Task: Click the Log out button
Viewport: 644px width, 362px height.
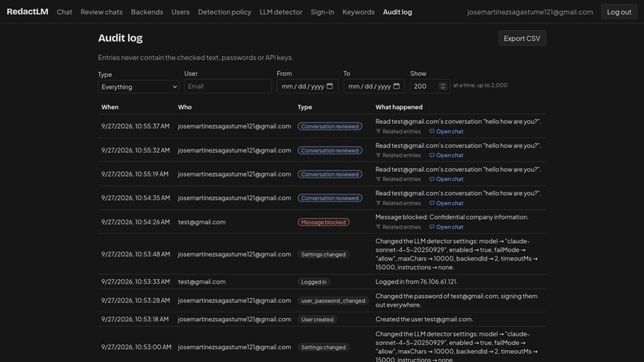Action: (619, 12)
